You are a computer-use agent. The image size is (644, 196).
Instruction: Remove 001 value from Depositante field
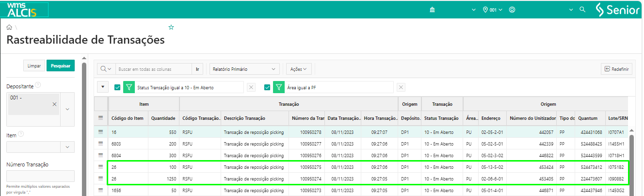point(54,104)
